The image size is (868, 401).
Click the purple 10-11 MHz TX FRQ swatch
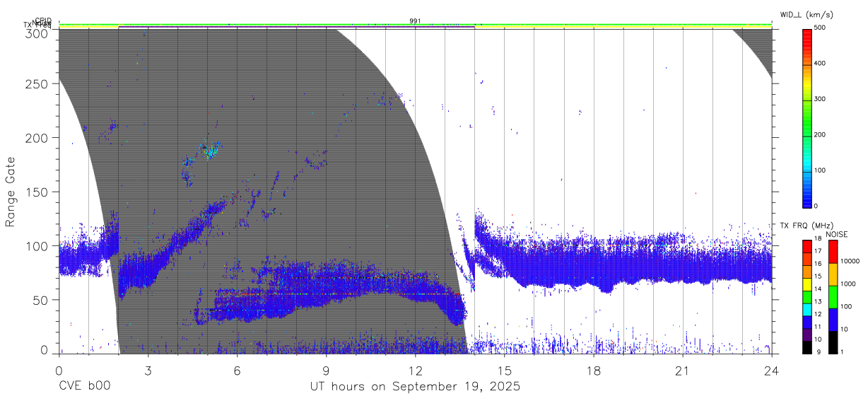[x=807, y=334]
